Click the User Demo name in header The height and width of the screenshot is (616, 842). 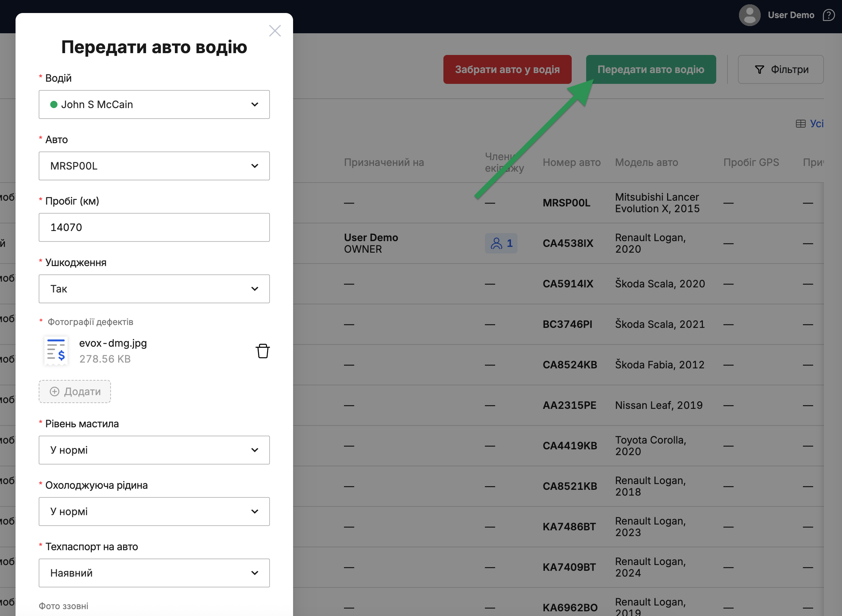(x=791, y=15)
